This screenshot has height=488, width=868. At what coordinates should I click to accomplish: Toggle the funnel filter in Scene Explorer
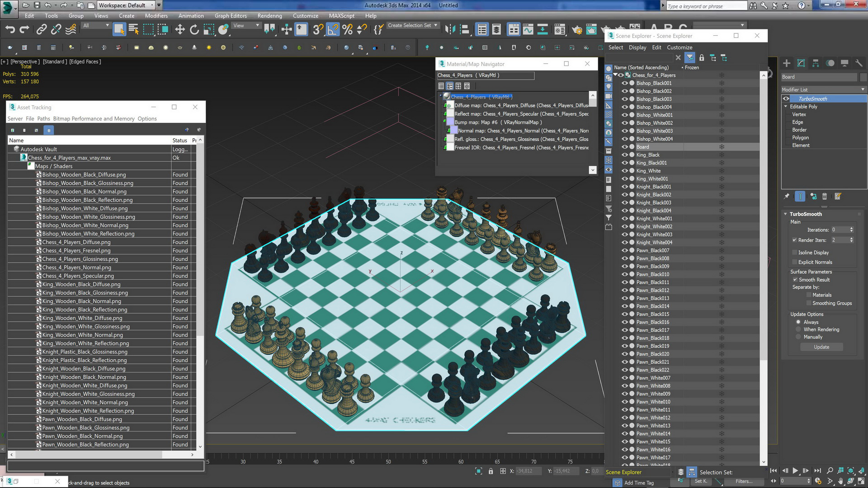tap(690, 58)
